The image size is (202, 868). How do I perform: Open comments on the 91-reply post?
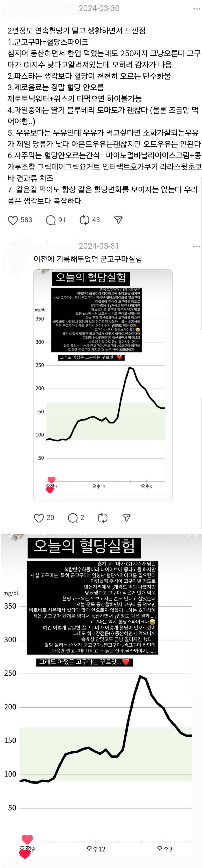[x=51, y=220]
